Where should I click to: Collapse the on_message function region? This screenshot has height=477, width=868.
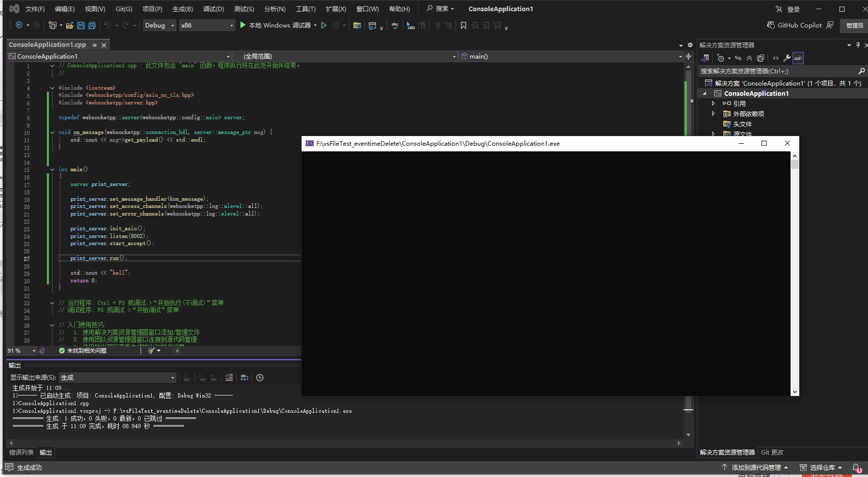[x=52, y=132]
